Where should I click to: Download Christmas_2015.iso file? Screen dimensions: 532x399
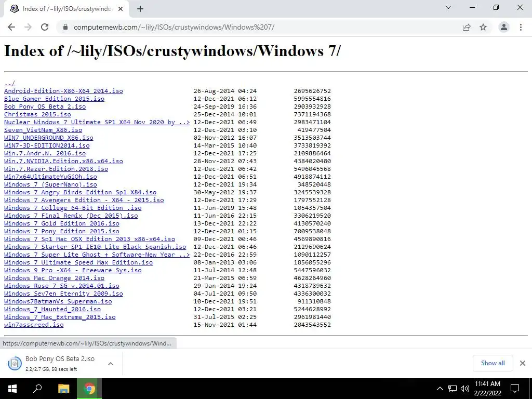[x=37, y=114]
